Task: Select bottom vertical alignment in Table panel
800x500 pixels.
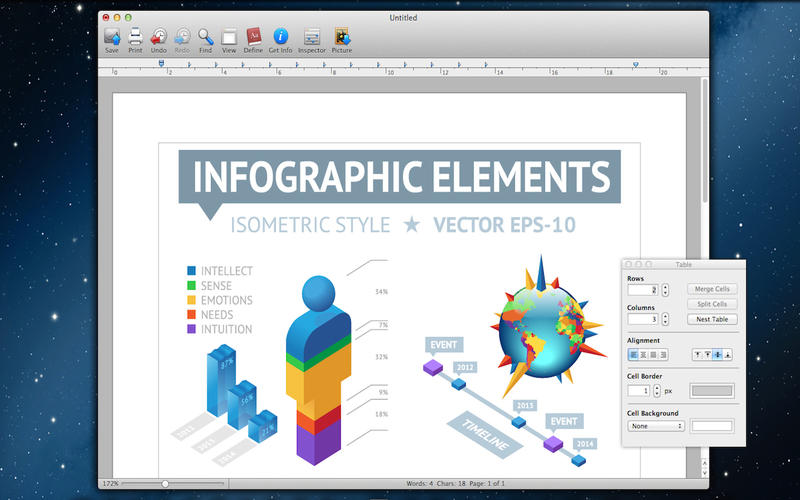Action: (x=728, y=354)
